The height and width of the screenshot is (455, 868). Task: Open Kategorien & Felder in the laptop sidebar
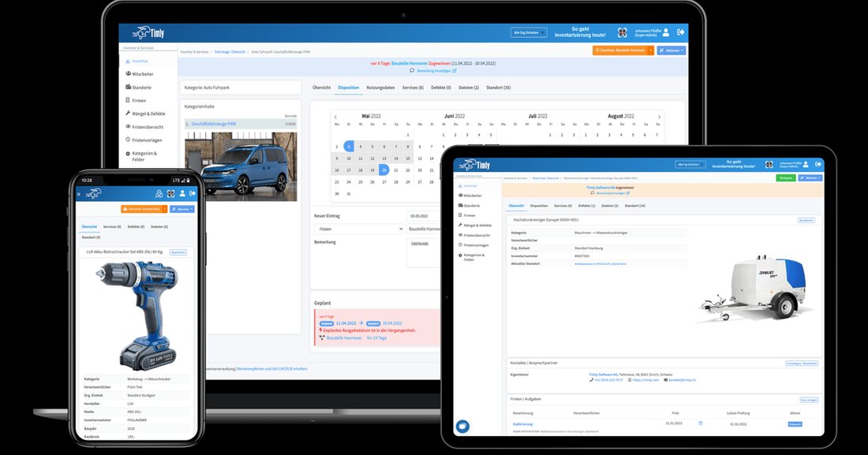point(144,156)
